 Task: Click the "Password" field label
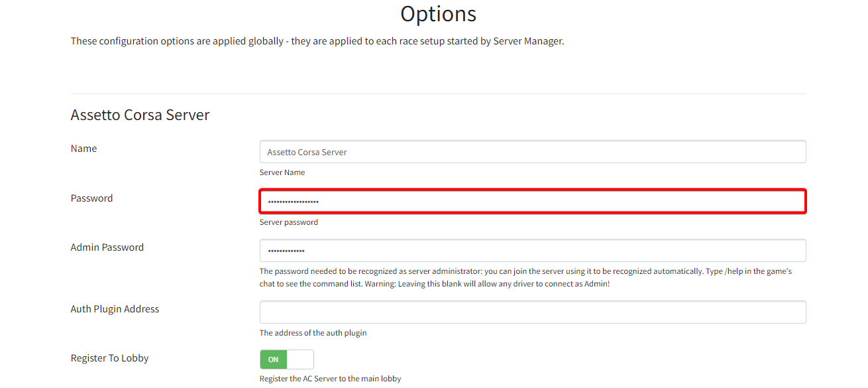tap(91, 198)
